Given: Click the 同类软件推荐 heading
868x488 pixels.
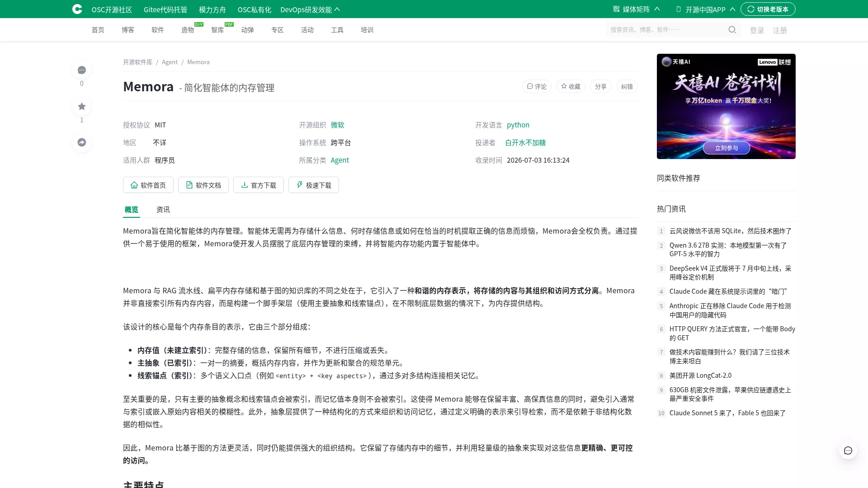Looking at the screenshot, I should click(x=678, y=178).
